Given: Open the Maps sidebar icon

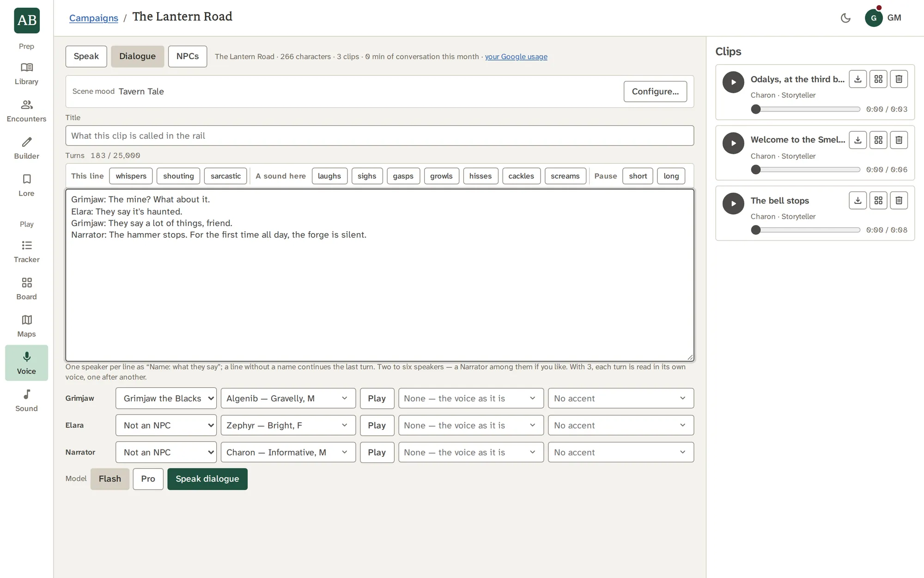Looking at the screenshot, I should (26, 326).
